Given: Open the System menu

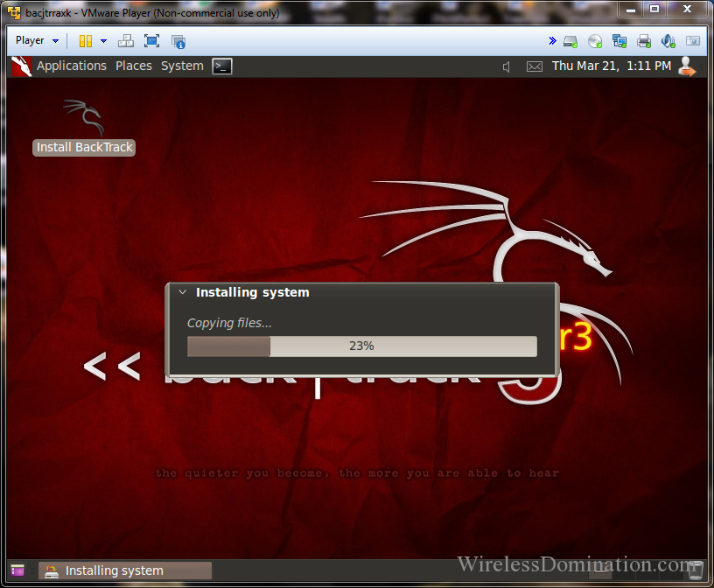Looking at the screenshot, I should (x=182, y=66).
